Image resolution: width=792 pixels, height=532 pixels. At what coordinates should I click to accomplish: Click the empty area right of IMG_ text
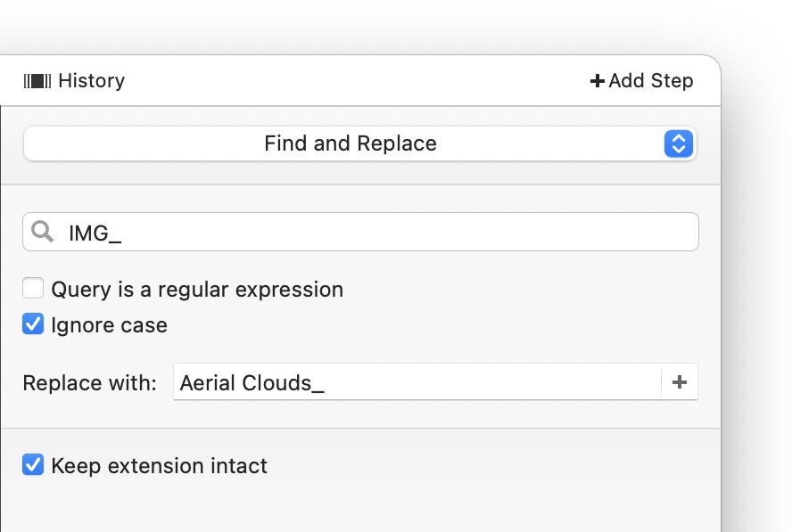click(x=409, y=232)
